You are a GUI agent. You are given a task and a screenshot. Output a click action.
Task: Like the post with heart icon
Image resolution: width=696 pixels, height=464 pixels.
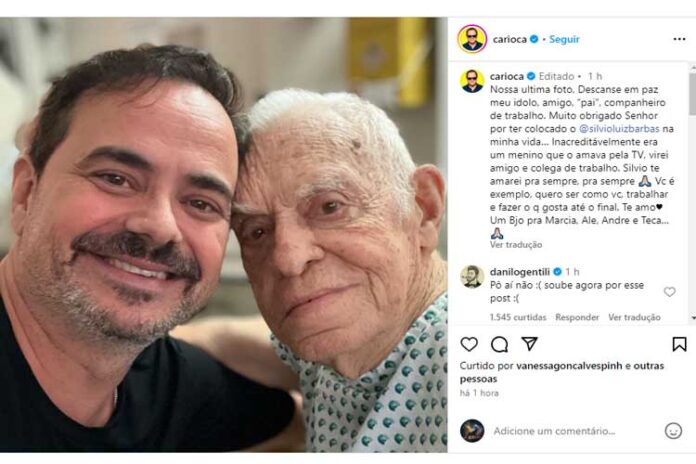click(x=469, y=345)
